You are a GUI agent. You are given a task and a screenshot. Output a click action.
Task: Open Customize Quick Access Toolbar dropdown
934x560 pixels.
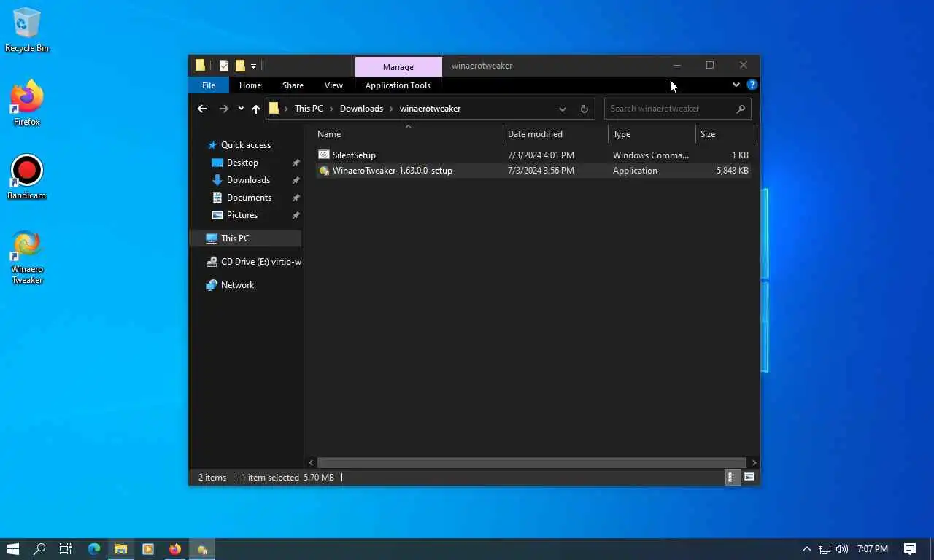[x=253, y=66]
